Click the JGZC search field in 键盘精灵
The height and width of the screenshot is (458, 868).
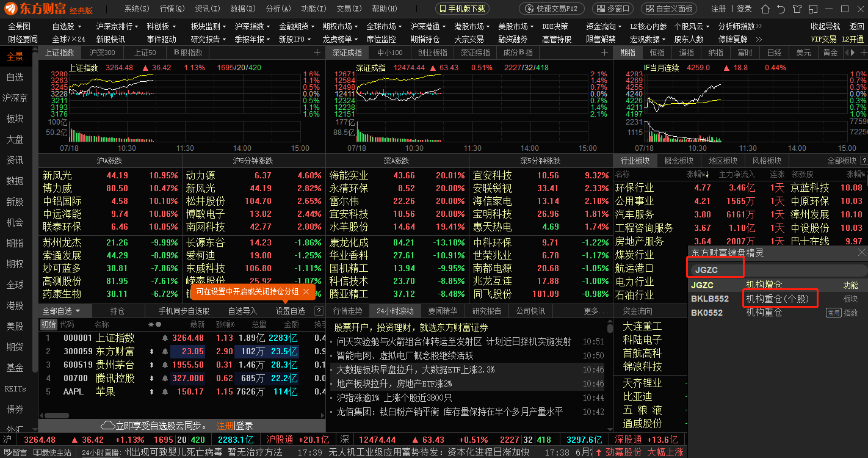tap(777, 269)
